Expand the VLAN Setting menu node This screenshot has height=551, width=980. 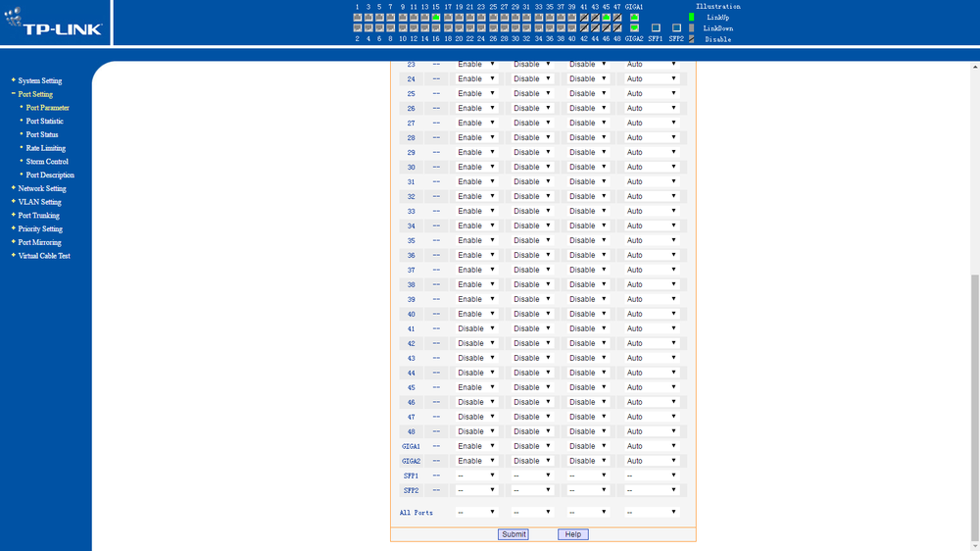14,202
